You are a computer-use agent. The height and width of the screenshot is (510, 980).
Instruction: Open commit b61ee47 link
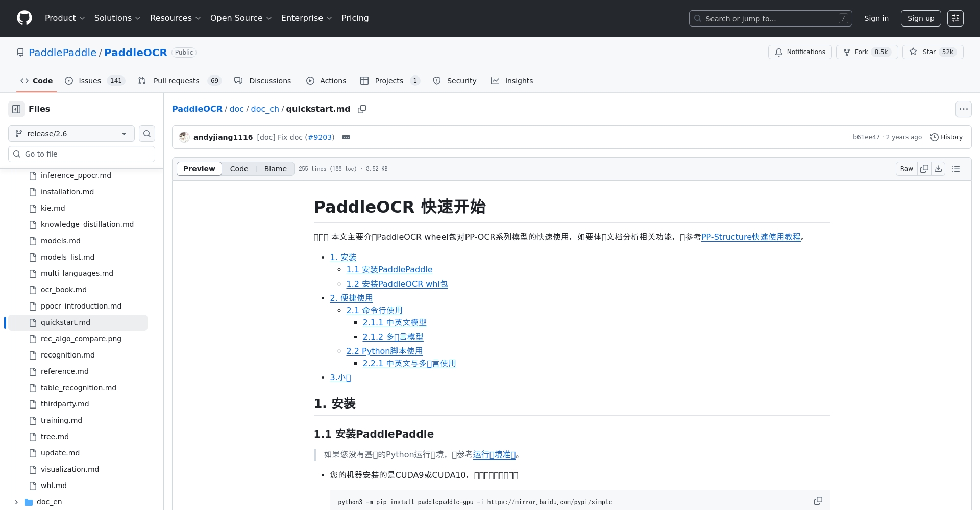866,137
